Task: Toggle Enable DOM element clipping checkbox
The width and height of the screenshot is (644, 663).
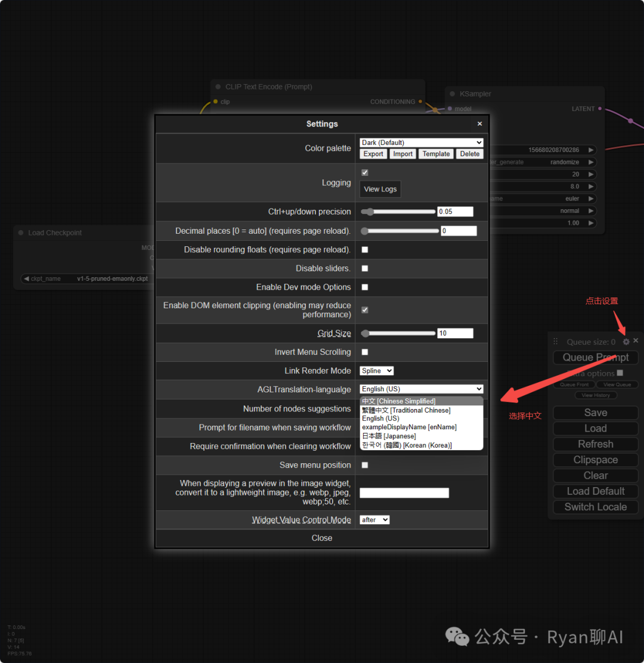Action: click(x=365, y=310)
